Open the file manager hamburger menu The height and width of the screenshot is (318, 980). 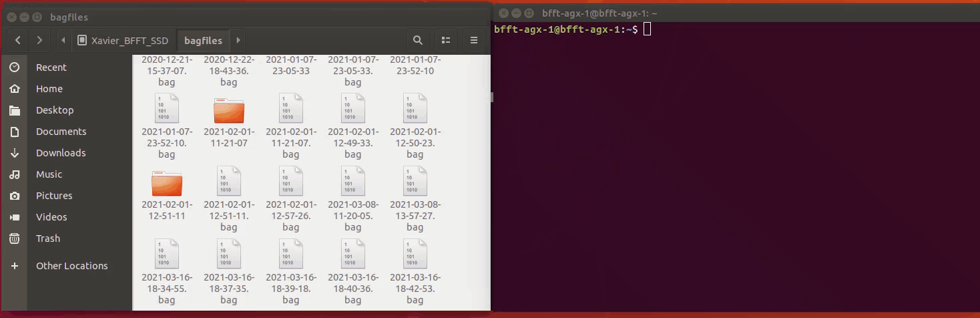click(x=474, y=40)
